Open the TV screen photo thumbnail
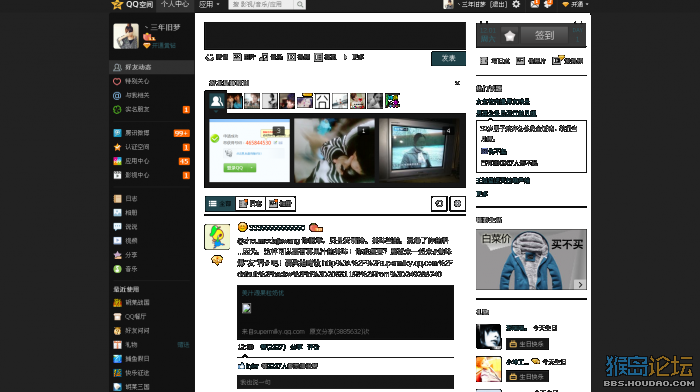 [418, 150]
